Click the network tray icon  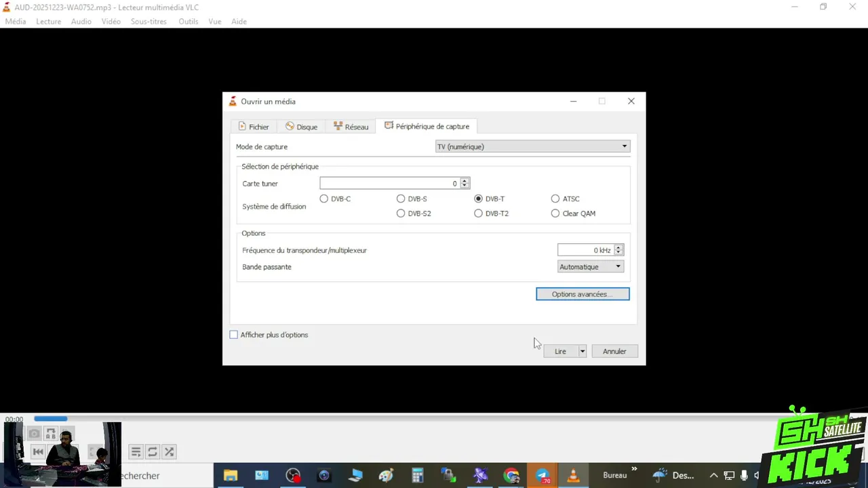point(729,476)
